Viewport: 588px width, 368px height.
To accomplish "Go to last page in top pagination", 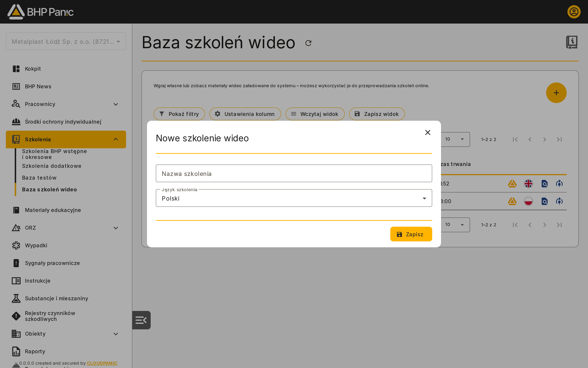I will 559,139.
